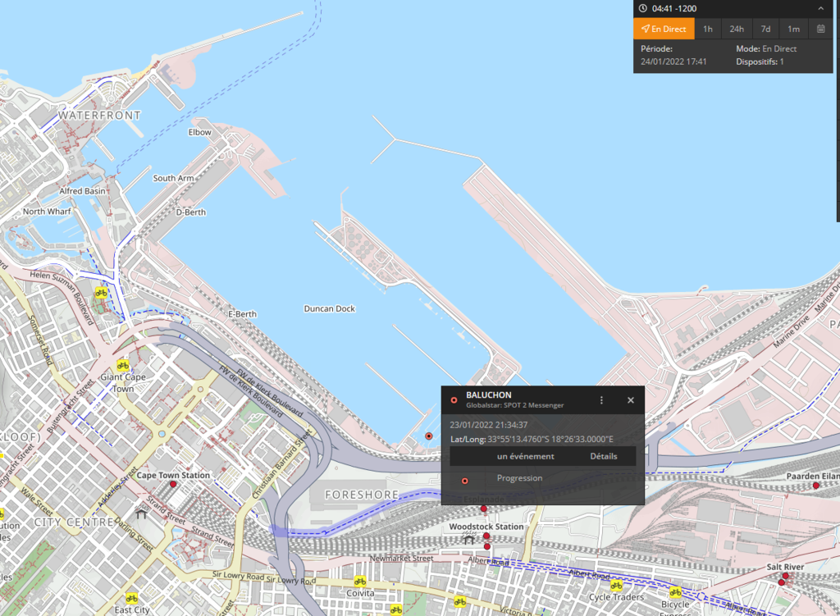The width and height of the screenshot is (840, 616).
Task: Click the BALUCHON device status icon
Action: pos(454,400)
